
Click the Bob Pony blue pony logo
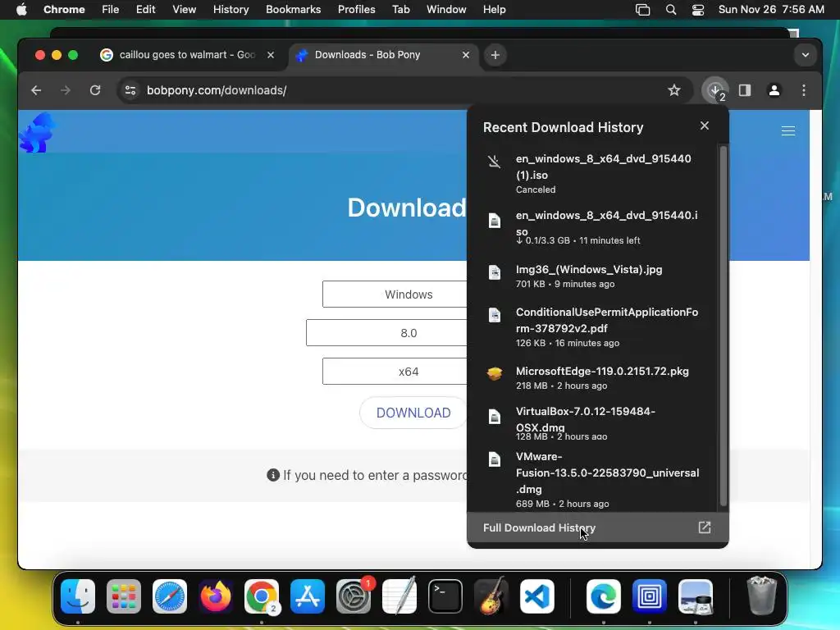point(37,132)
